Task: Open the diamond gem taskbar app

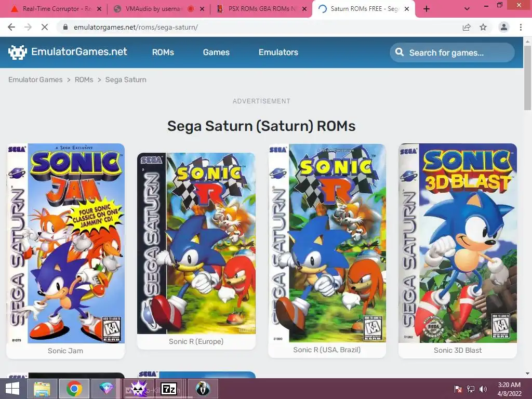Action: (x=106, y=389)
